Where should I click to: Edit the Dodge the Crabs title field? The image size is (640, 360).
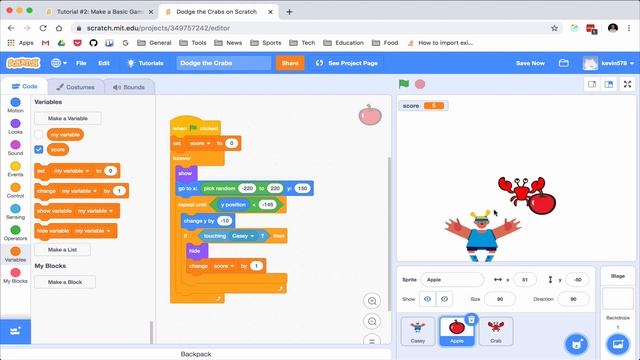point(224,63)
